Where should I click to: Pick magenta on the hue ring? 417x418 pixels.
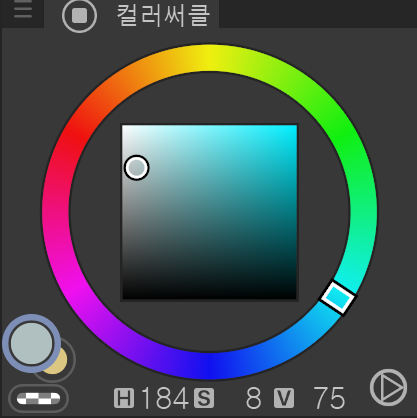[76, 289]
